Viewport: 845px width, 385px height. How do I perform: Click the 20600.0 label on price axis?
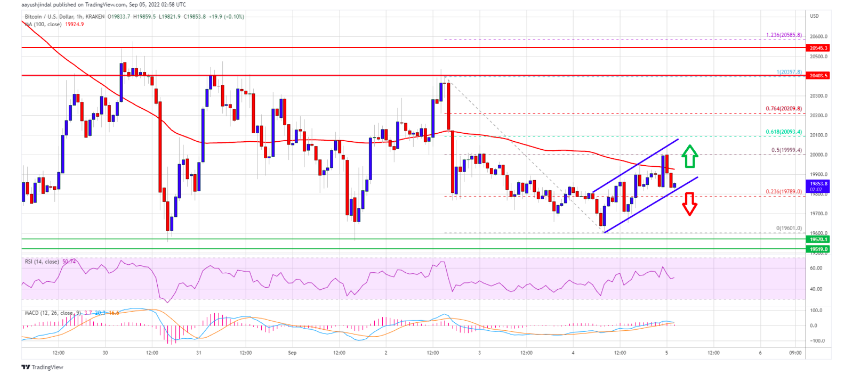tap(818, 36)
